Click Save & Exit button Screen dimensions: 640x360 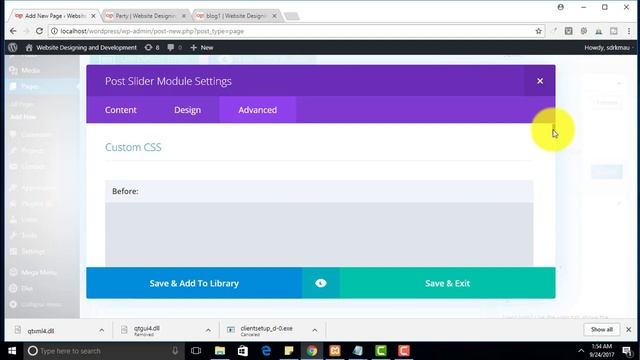(x=447, y=283)
